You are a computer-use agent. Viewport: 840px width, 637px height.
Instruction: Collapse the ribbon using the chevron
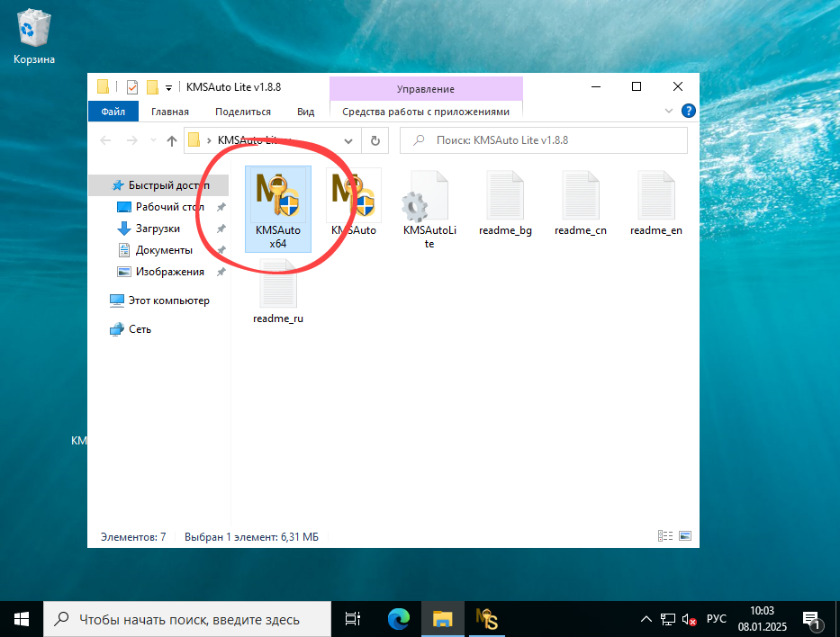pos(667,111)
